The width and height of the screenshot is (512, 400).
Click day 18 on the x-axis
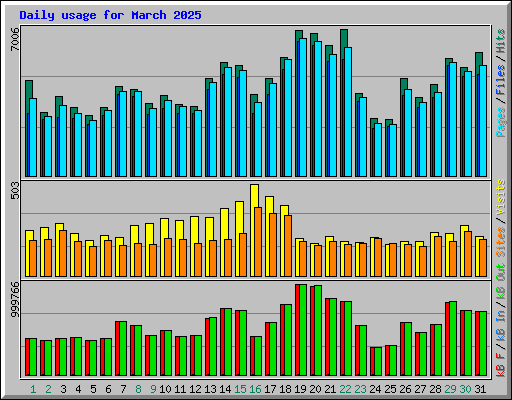pyautogui.click(x=285, y=389)
